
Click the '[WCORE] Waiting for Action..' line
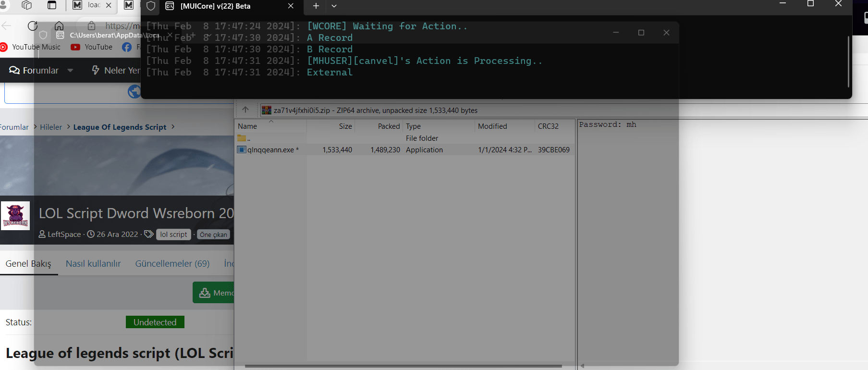point(387,26)
